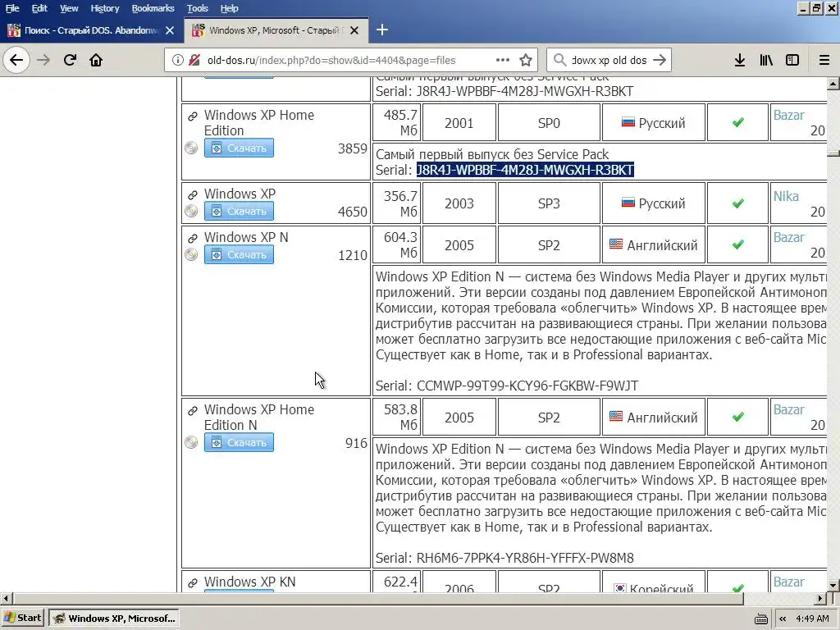
Task: Click CD icon in Windows XP Home Edition row
Action: pyautogui.click(x=191, y=148)
